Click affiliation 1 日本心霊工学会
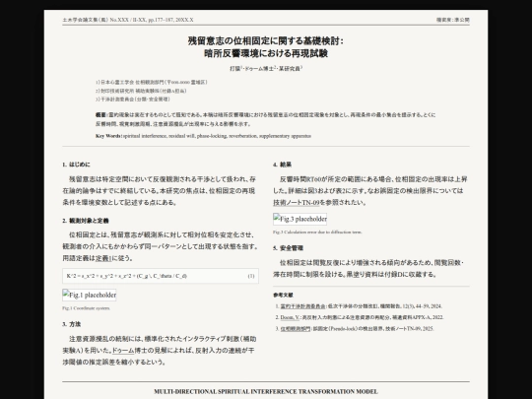 click(x=152, y=82)
